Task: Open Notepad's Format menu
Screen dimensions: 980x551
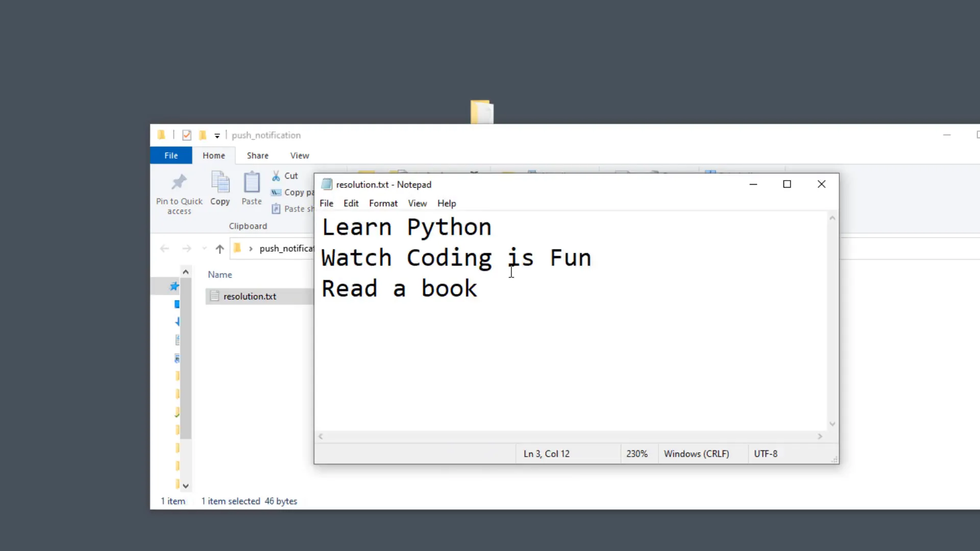Action: pyautogui.click(x=383, y=204)
